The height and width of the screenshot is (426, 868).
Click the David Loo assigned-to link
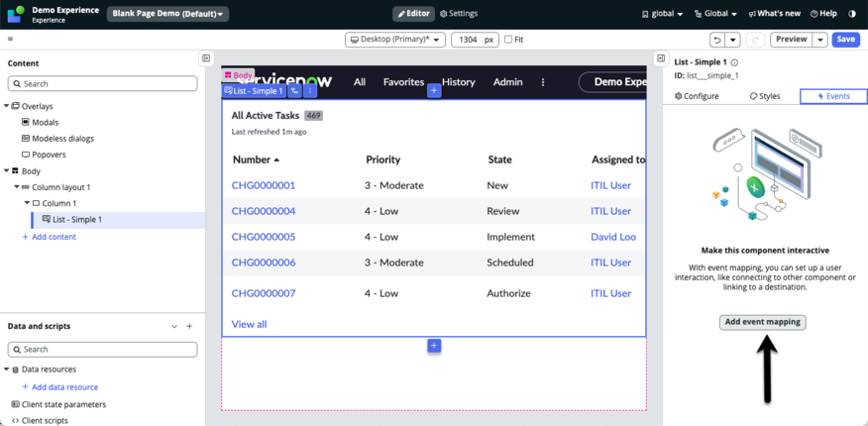(613, 237)
